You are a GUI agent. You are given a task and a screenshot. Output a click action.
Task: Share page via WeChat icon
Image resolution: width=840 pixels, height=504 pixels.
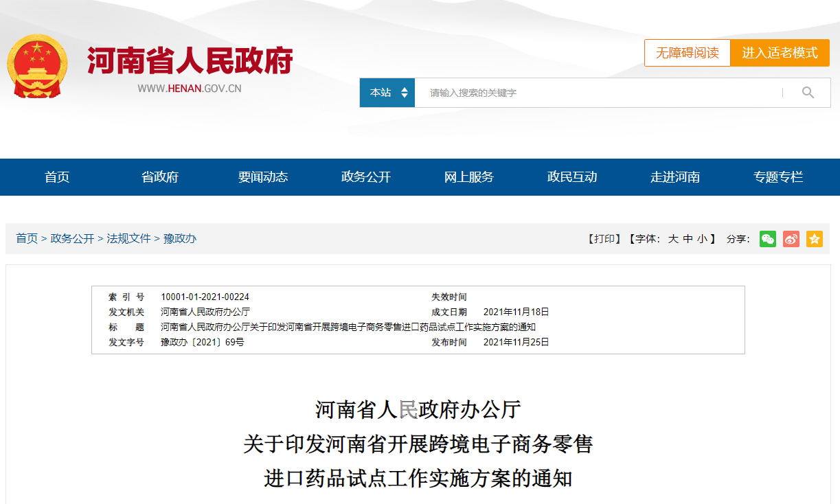767,239
